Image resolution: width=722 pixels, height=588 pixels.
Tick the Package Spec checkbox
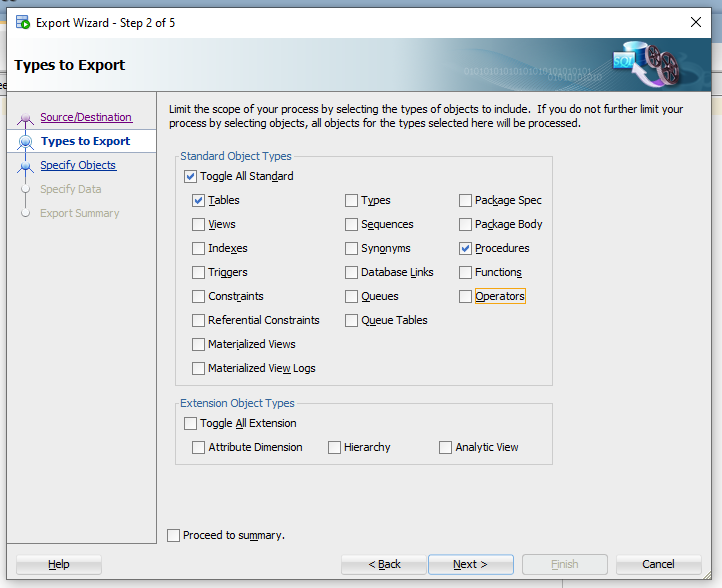click(x=466, y=200)
